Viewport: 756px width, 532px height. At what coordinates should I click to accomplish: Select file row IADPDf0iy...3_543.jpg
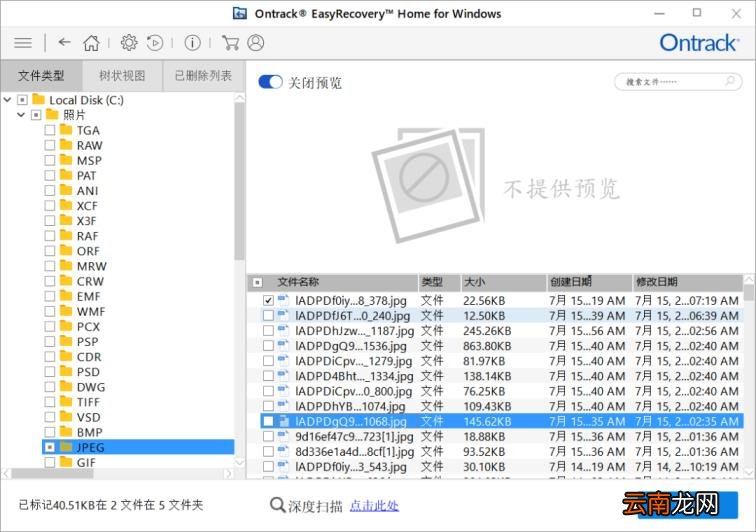[501, 466]
